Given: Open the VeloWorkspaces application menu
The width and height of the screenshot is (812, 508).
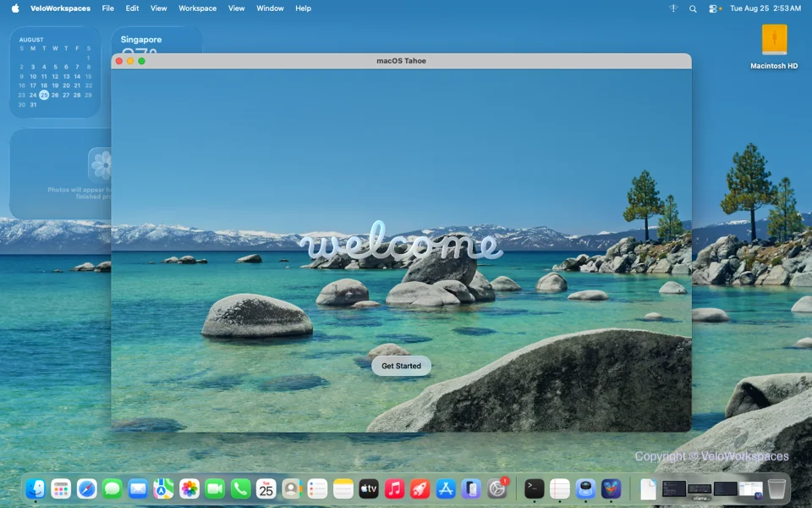Looking at the screenshot, I should point(60,8).
